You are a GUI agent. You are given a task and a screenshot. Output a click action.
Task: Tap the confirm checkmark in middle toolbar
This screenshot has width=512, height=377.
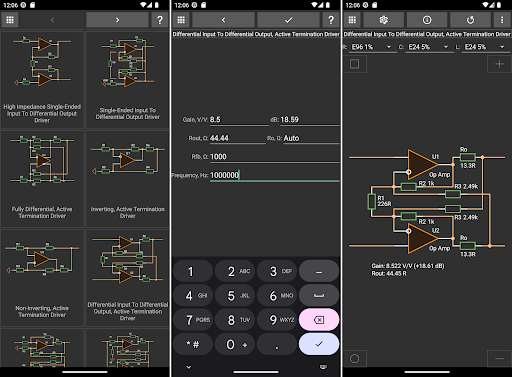(288, 20)
